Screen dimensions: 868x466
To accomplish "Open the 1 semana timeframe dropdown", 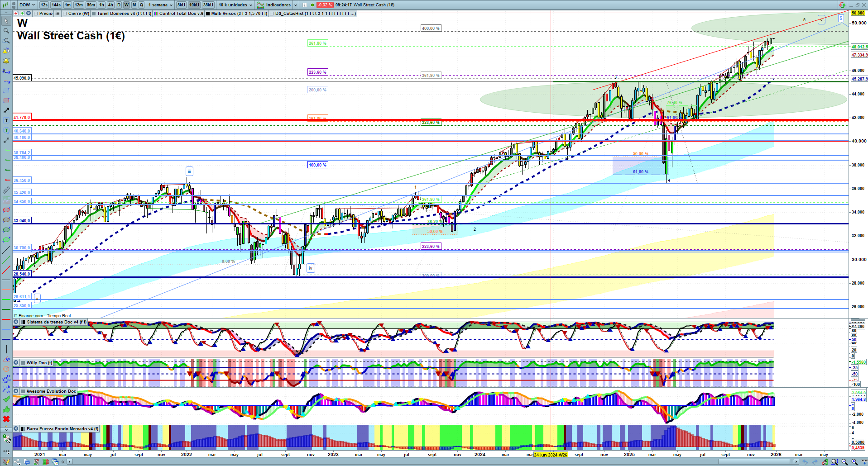I will point(160,5).
